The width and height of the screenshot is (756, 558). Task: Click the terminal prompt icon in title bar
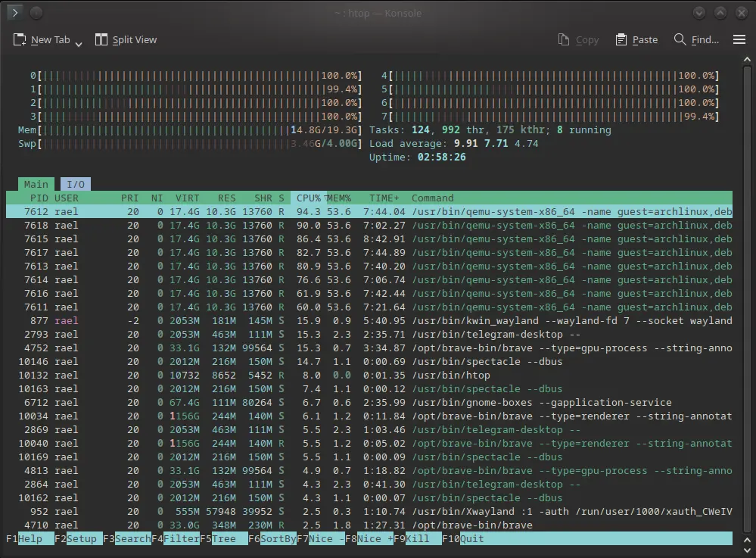pos(15,13)
